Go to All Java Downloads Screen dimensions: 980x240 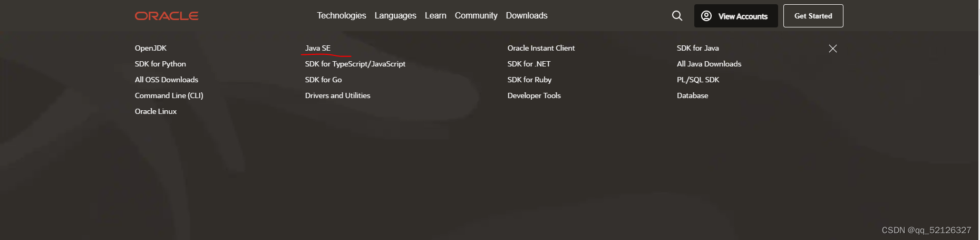(709, 64)
